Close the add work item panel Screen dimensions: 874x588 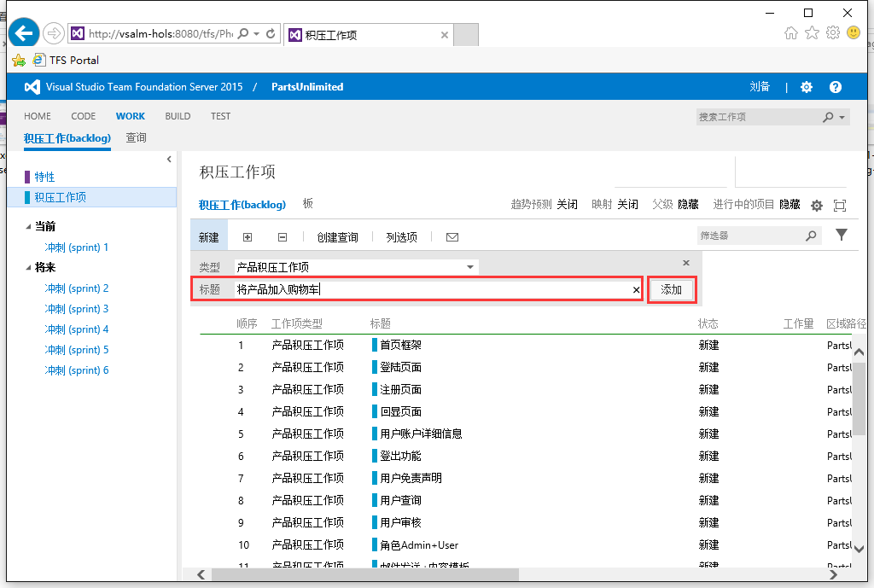click(x=686, y=263)
